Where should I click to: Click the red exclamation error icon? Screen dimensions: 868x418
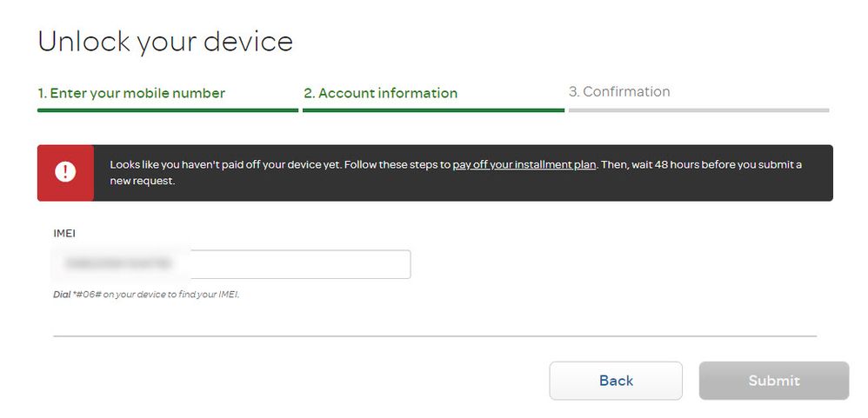click(65, 172)
